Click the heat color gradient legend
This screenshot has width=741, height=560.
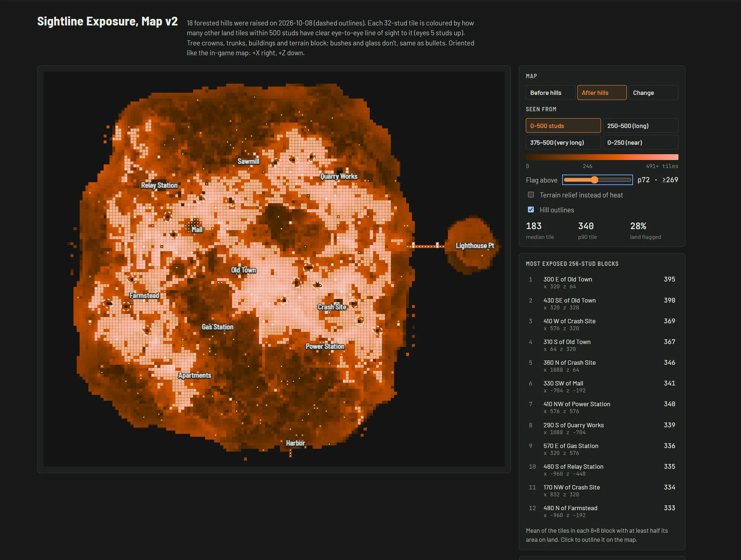click(602, 157)
